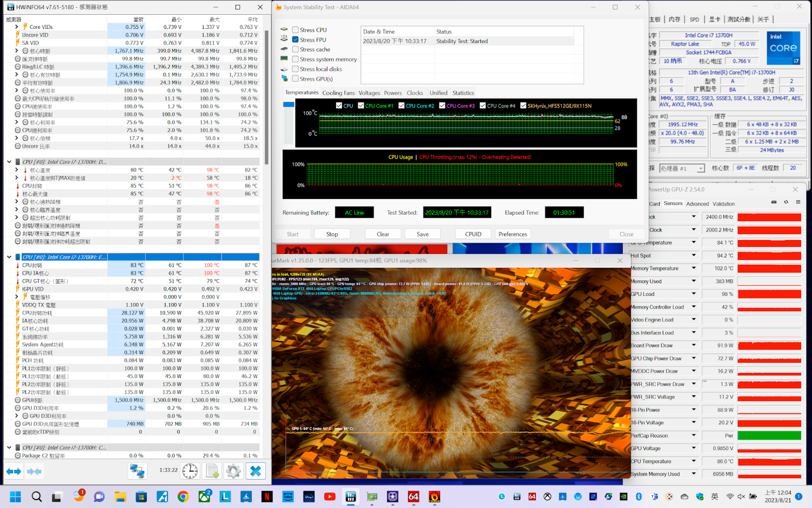Open Board Power Draw dropdown arrow

694,345
